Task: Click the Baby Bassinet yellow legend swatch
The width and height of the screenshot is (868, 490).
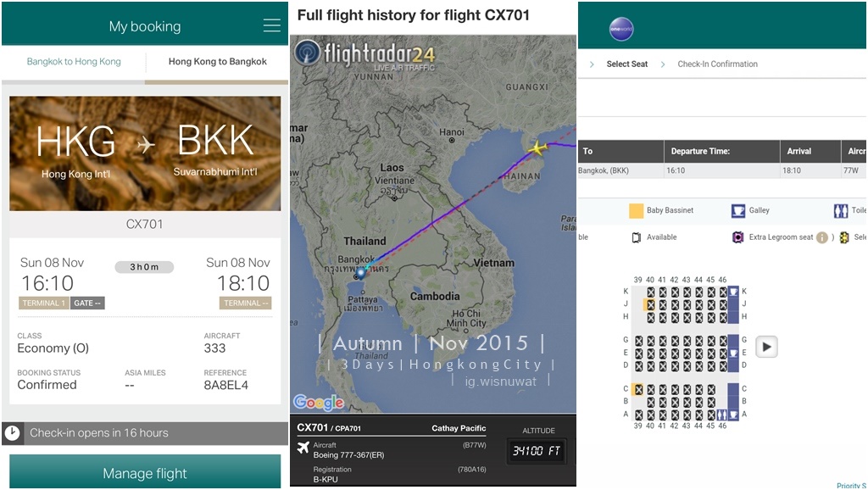Action: pyautogui.click(x=636, y=210)
